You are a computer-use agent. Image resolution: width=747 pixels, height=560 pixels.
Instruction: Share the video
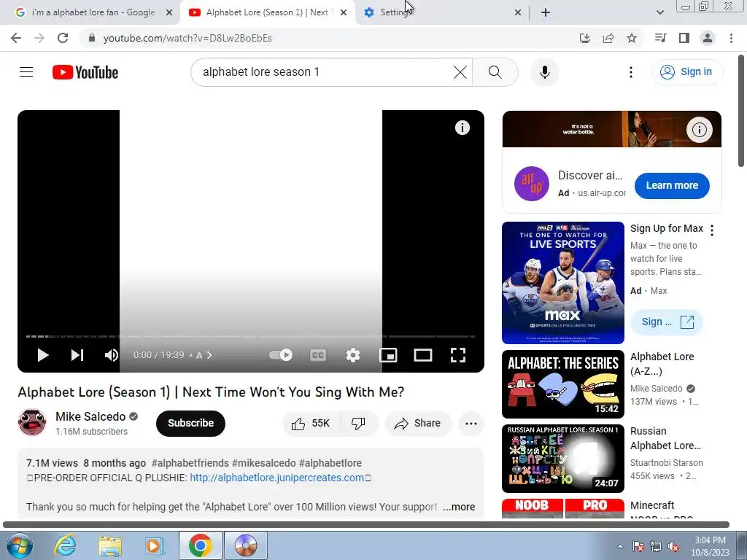(x=418, y=423)
